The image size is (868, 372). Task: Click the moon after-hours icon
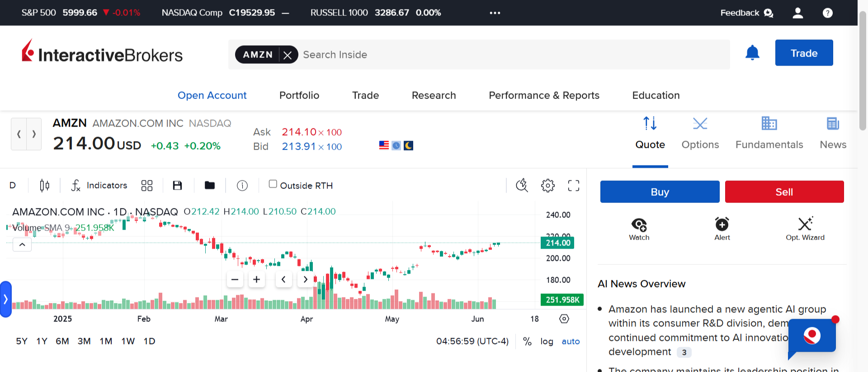408,146
